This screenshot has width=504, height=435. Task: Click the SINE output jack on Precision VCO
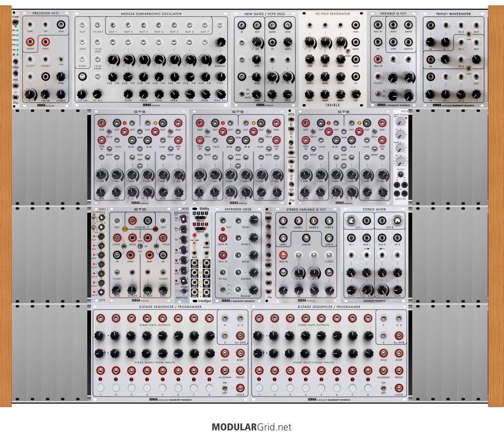click(x=61, y=25)
